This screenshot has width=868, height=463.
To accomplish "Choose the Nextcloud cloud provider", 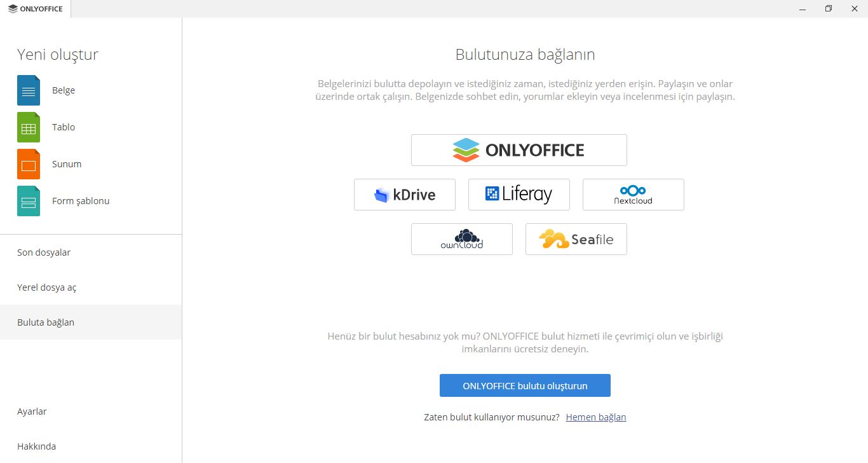I will (x=634, y=195).
